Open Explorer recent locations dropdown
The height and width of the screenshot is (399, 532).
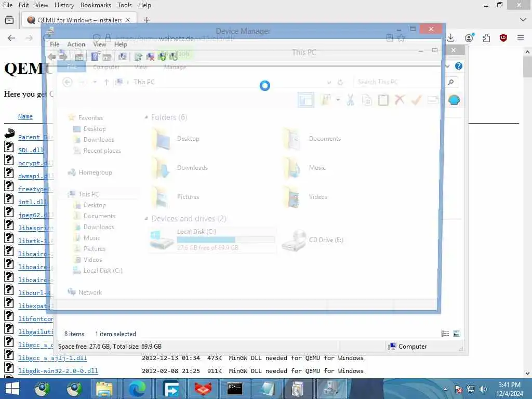(x=95, y=82)
